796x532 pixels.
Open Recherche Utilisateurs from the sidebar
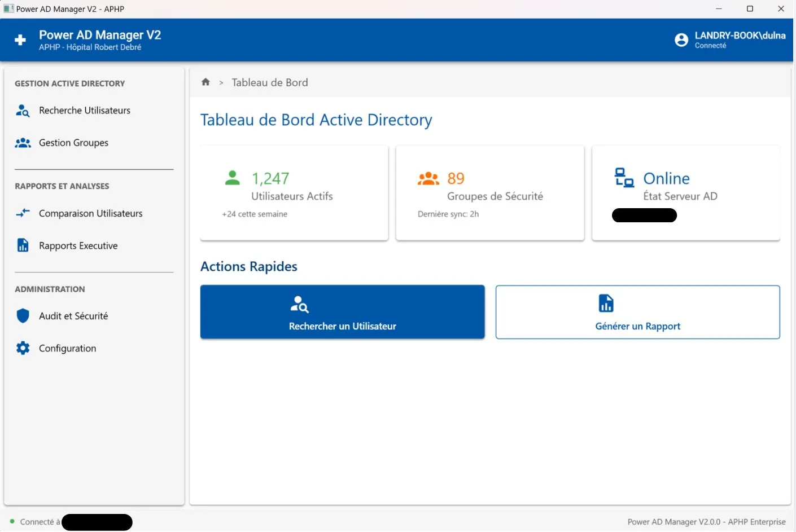click(x=94, y=111)
